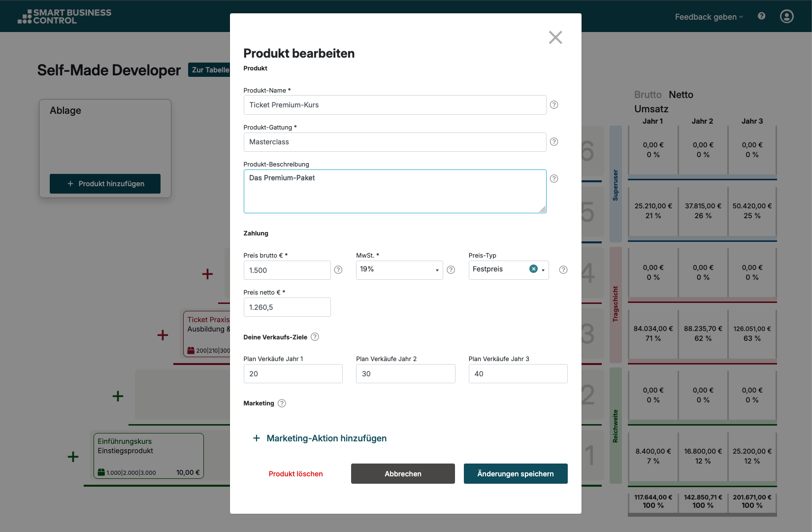This screenshot has width=812, height=532.
Task: Click Marketing-Aktion hinzufügen link
Action: (x=326, y=438)
